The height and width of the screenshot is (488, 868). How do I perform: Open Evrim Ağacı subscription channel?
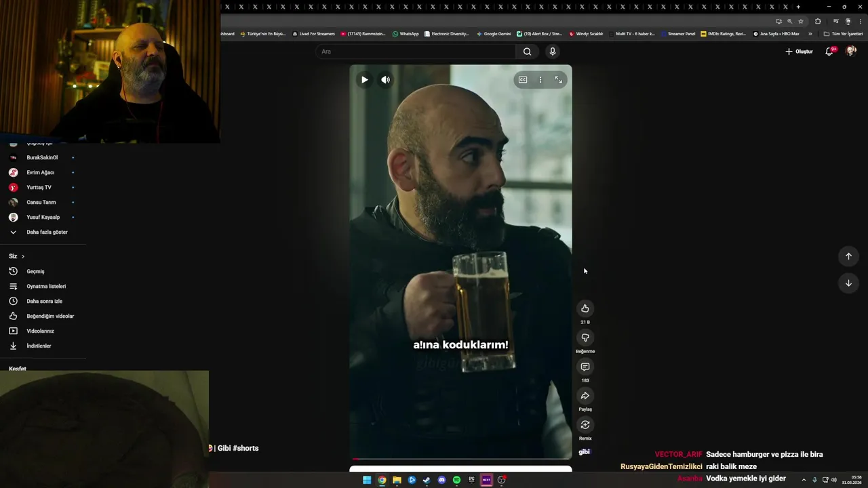43,172
